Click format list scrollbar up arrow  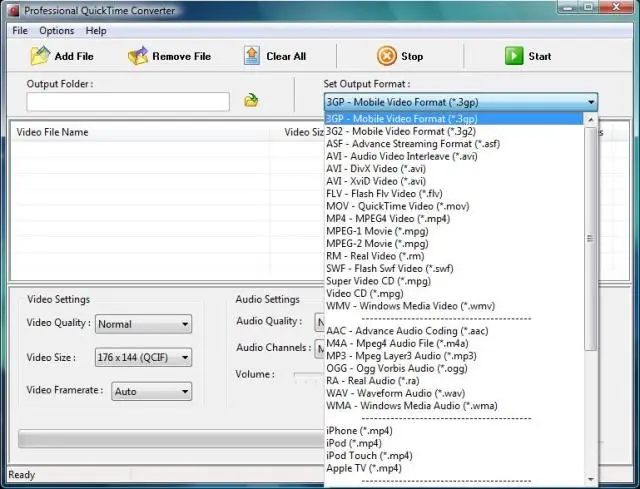591,119
